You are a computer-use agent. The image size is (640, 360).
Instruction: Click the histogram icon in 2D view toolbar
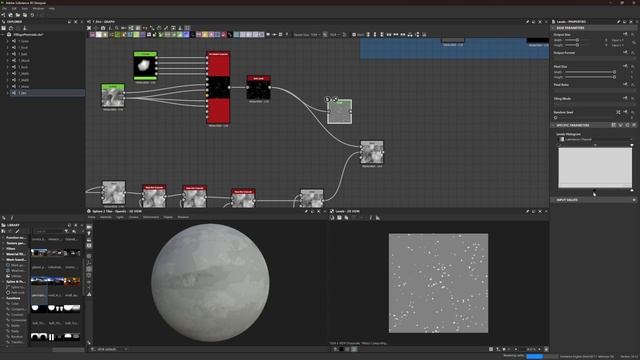(x=378, y=218)
